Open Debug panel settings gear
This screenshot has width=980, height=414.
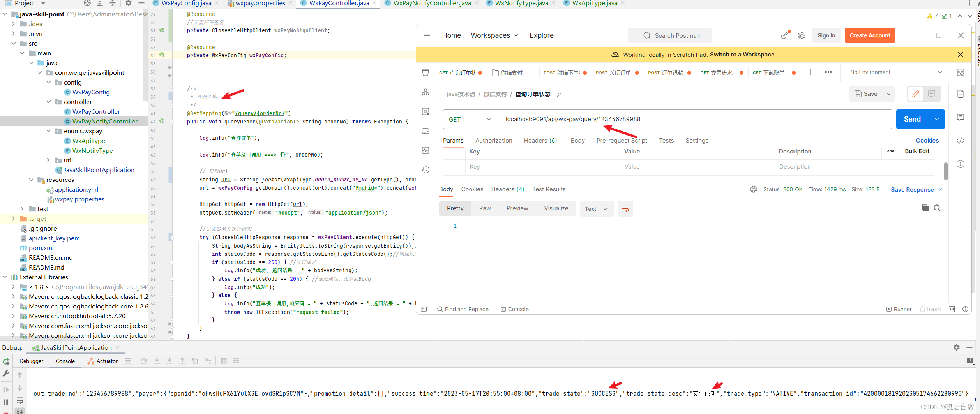(956, 347)
